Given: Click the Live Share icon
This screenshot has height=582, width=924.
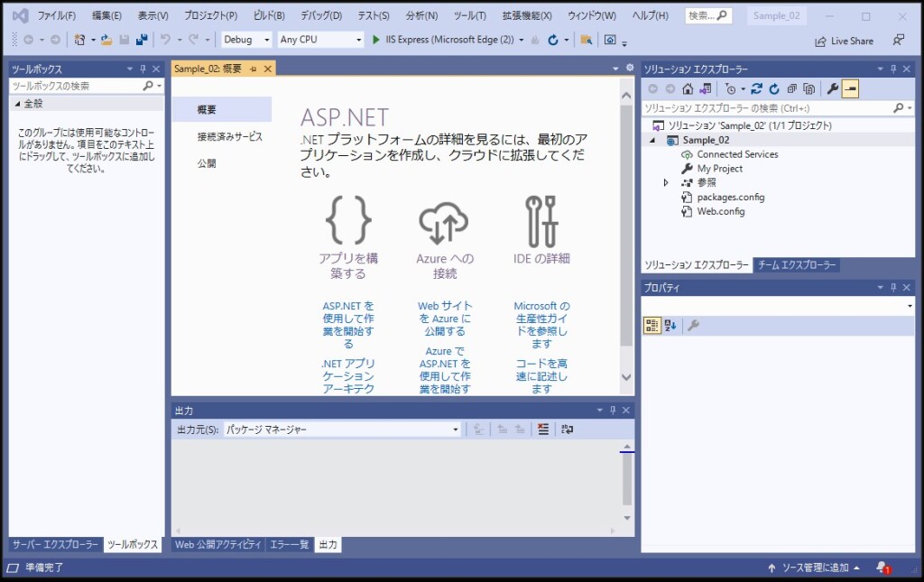Looking at the screenshot, I should coord(820,41).
